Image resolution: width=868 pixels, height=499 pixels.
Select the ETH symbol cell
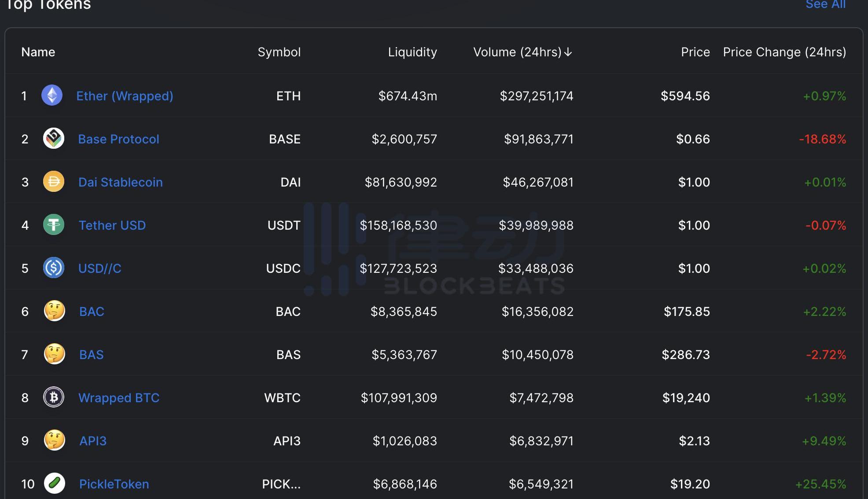288,96
